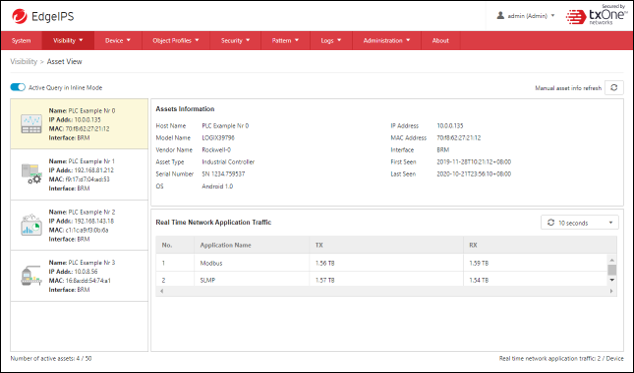Select the PLC Example Nr 1 asset card
The width and height of the screenshot is (634, 373).
pos(79,174)
